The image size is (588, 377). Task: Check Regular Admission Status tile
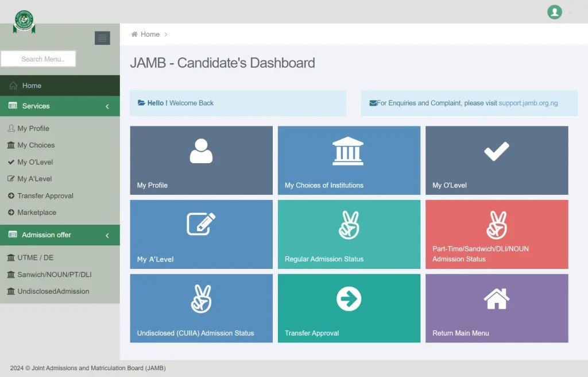[349, 234]
